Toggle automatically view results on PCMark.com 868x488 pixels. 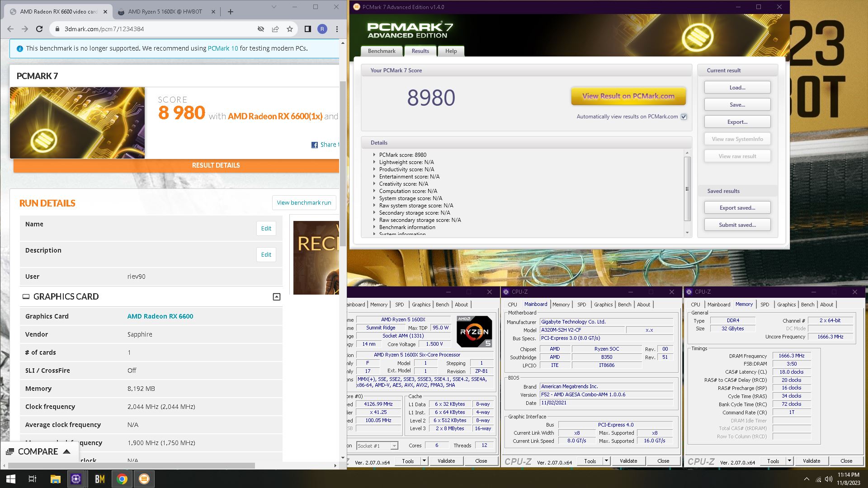point(684,117)
